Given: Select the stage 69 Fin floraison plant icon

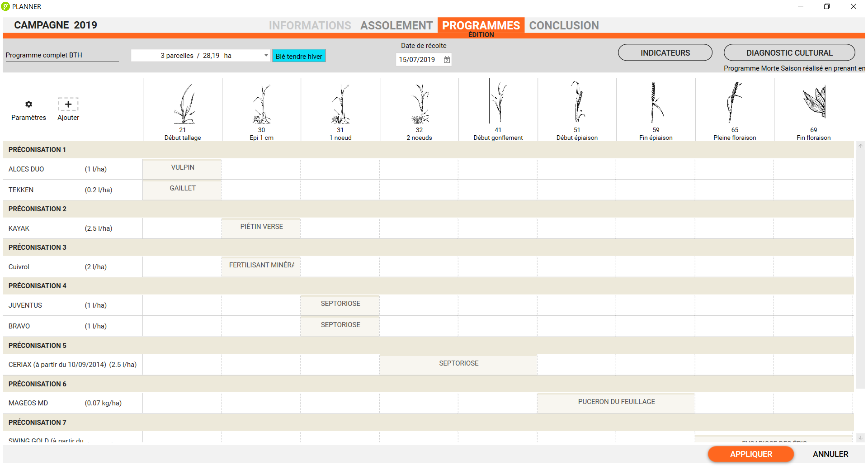Looking at the screenshot, I should click(x=814, y=101).
